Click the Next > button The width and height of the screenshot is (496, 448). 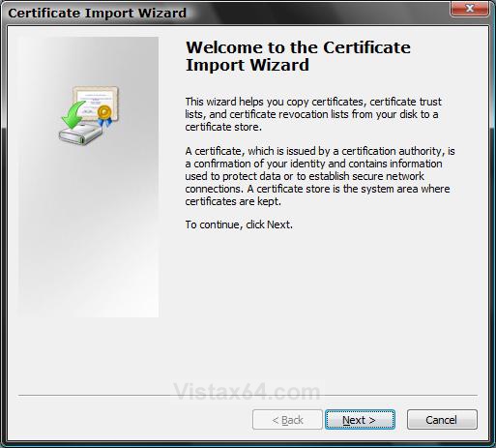click(360, 420)
